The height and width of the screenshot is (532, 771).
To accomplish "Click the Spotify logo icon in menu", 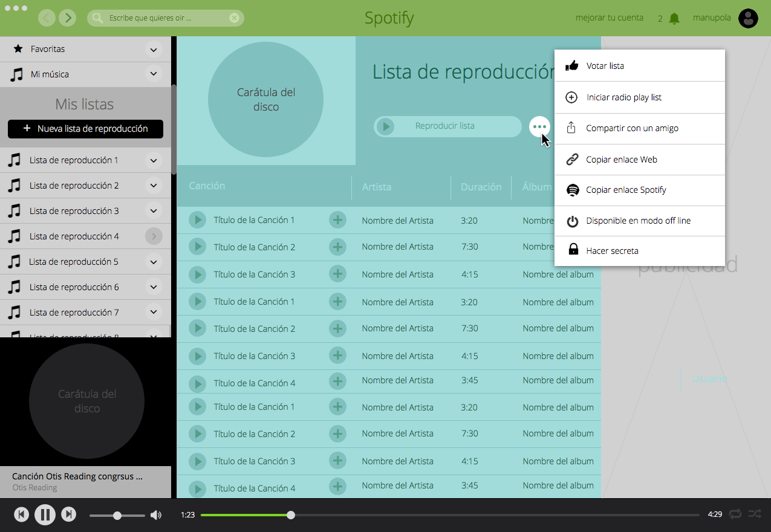I will [x=572, y=190].
